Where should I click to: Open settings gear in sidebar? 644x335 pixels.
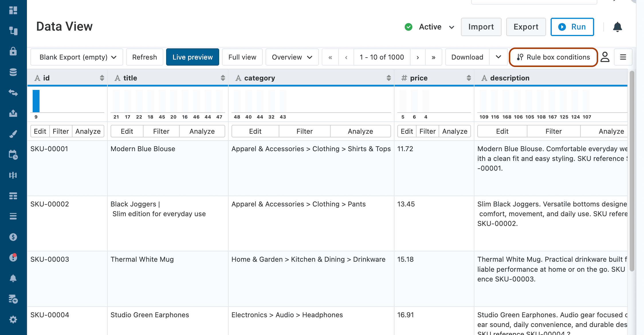click(13, 320)
